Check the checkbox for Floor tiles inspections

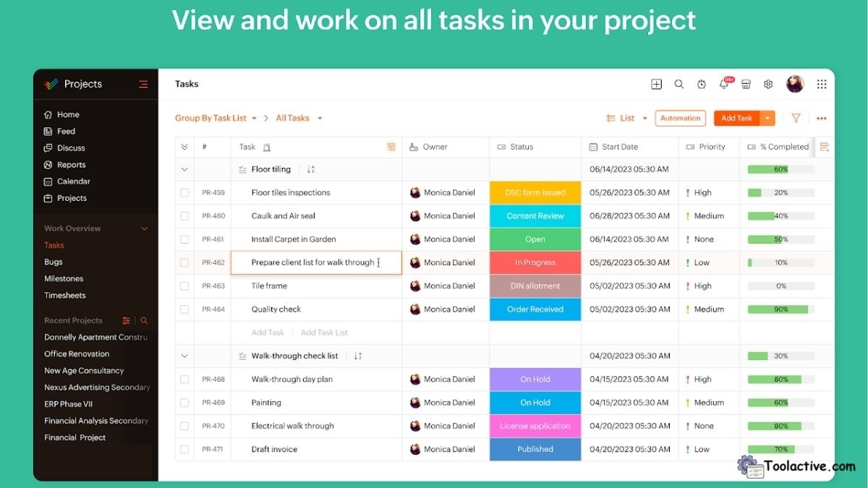point(184,192)
